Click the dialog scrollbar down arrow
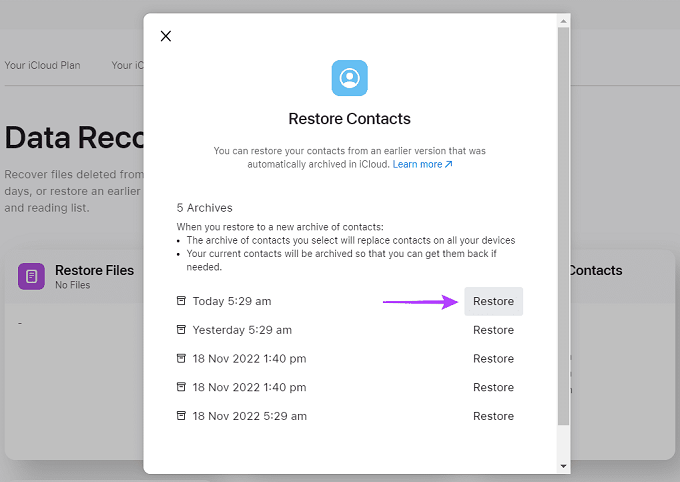 563,466
